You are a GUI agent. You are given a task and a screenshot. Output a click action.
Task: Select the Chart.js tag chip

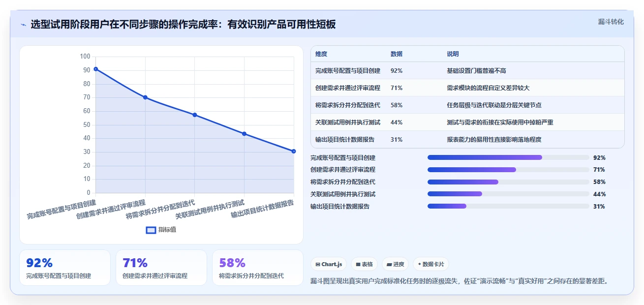point(328,264)
